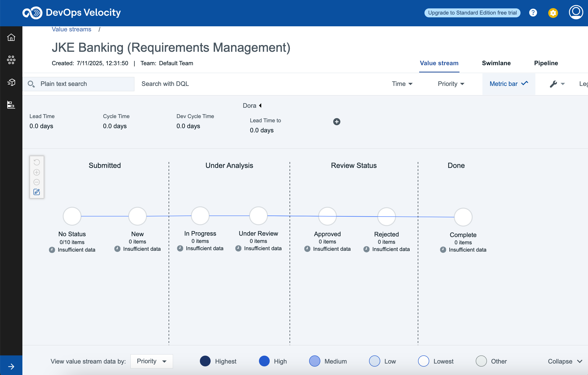Select the Rejected stage circle
The image size is (588, 375).
click(x=387, y=216)
